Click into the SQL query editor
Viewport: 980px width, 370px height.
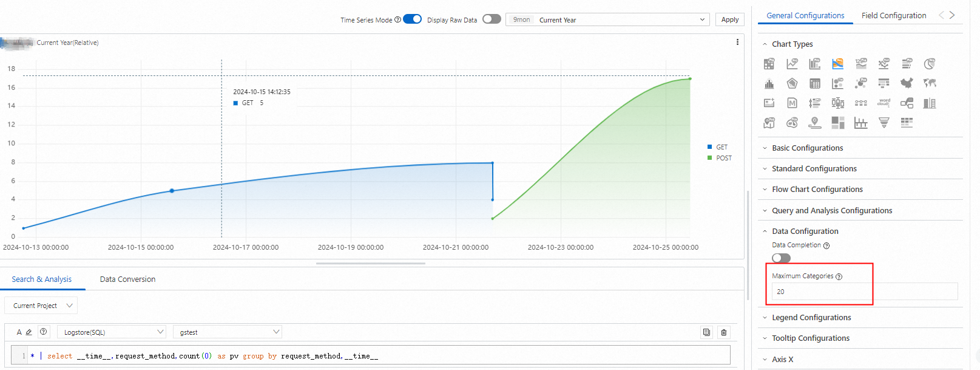point(370,355)
